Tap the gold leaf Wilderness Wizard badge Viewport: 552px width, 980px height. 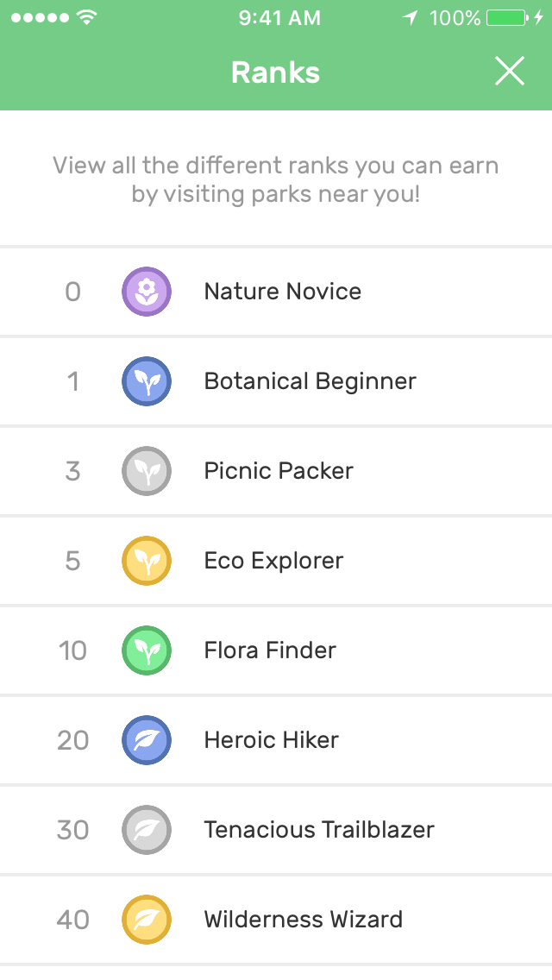pyautogui.click(x=147, y=920)
